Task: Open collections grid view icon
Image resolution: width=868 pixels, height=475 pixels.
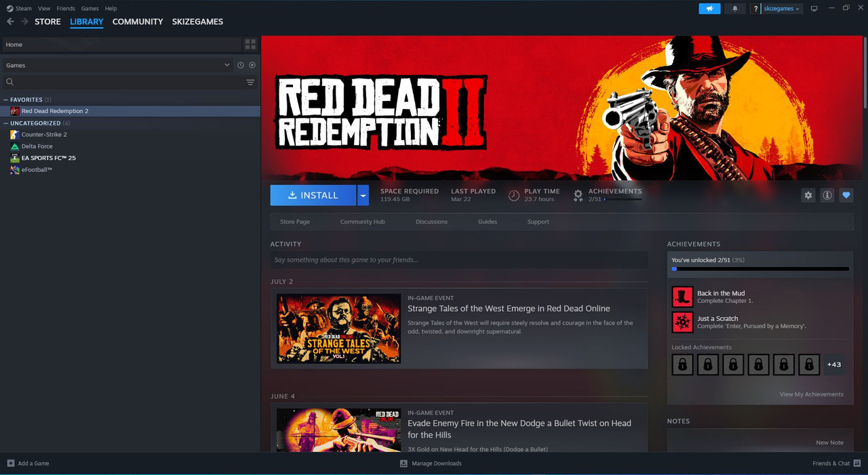Action: (x=250, y=44)
